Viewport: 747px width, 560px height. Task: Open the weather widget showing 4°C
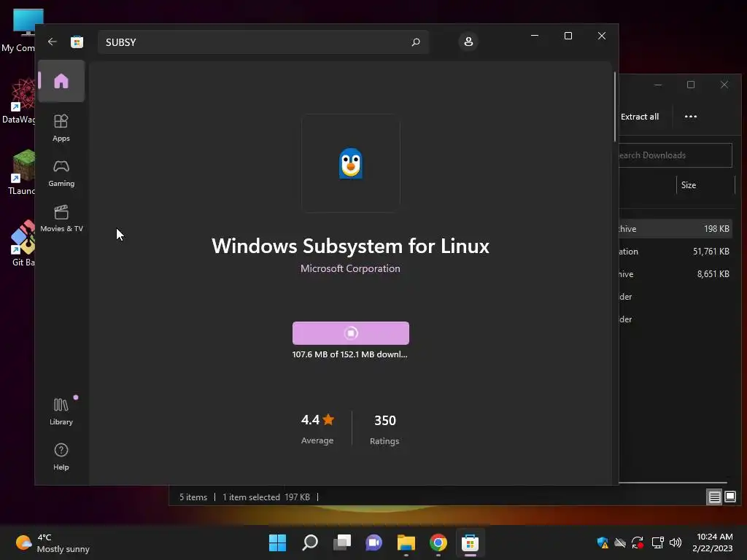coord(53,542)
